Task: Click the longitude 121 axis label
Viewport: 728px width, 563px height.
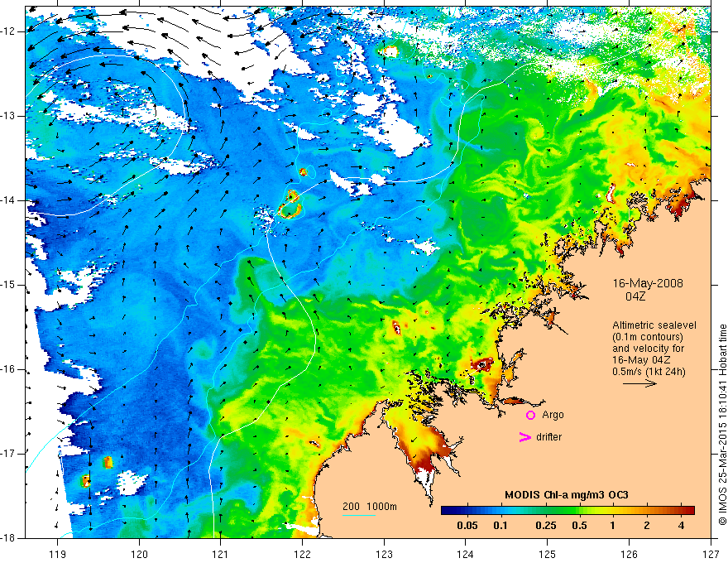Action: [221, 555]
